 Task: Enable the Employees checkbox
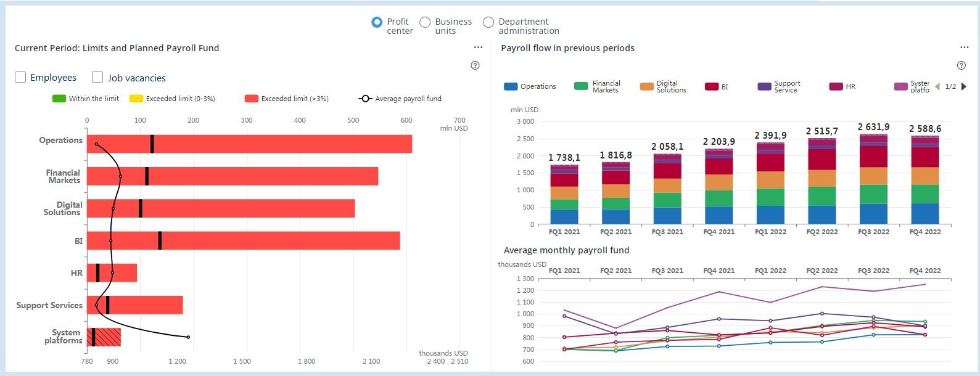click(x=20, y=77)
